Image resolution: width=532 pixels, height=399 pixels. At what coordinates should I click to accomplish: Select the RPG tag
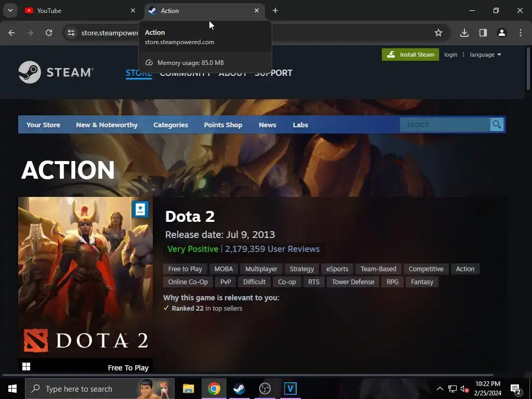[393, 282]
